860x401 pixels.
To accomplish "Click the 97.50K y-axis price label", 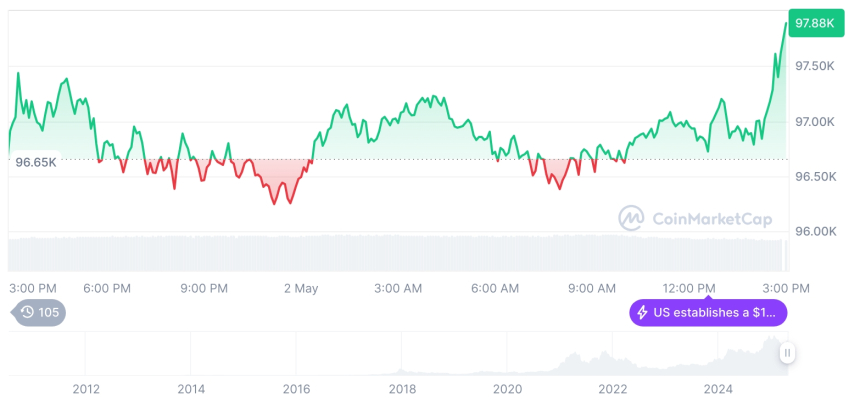I will point(814,66).
